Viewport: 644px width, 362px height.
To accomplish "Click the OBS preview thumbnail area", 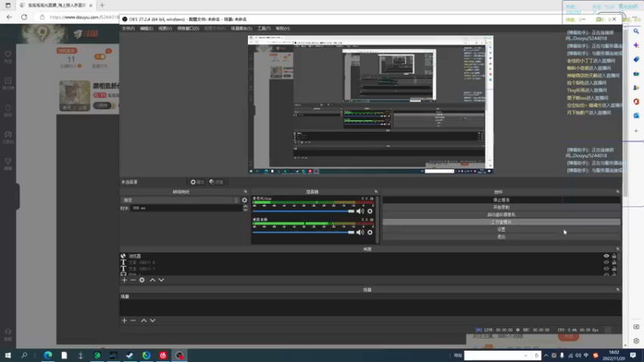I will 370,105.
